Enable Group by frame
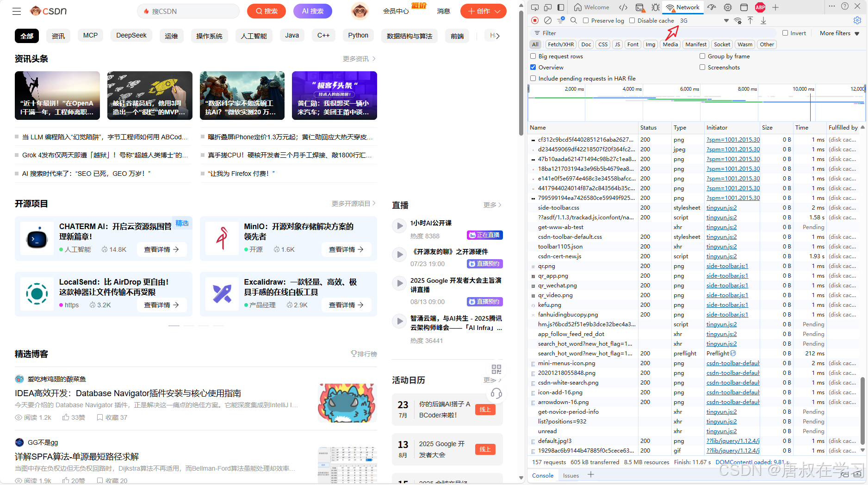868x485 pixels. click(702, 56)
